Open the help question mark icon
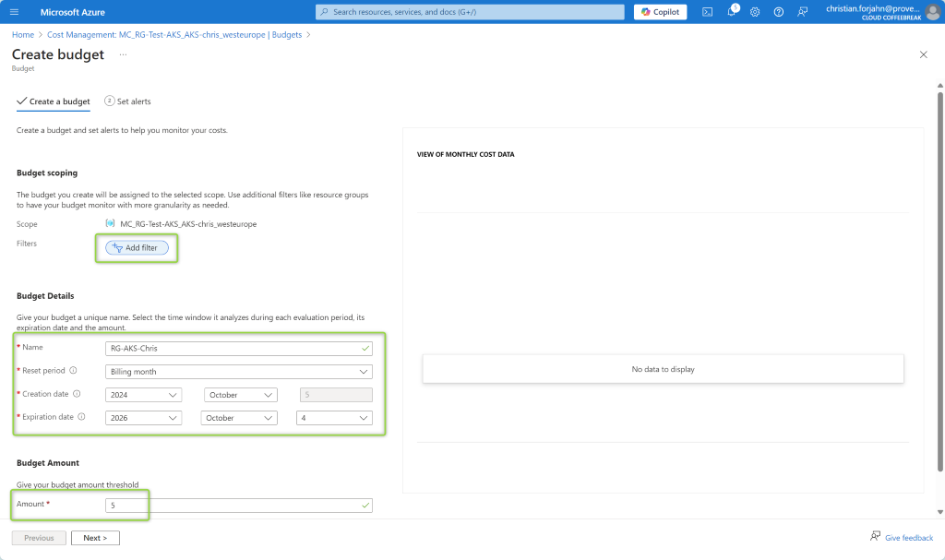The image size is (945, 560). pos(779,12)
